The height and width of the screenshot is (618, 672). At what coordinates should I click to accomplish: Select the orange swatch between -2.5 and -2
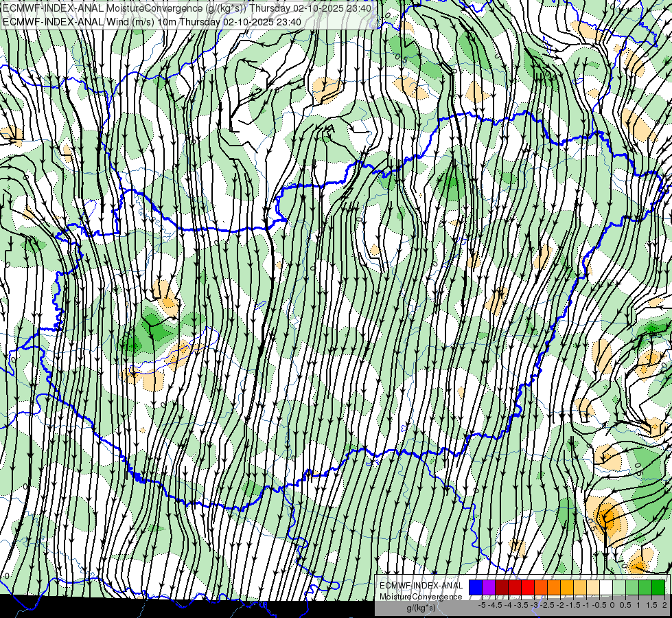[x=554, y=587]
